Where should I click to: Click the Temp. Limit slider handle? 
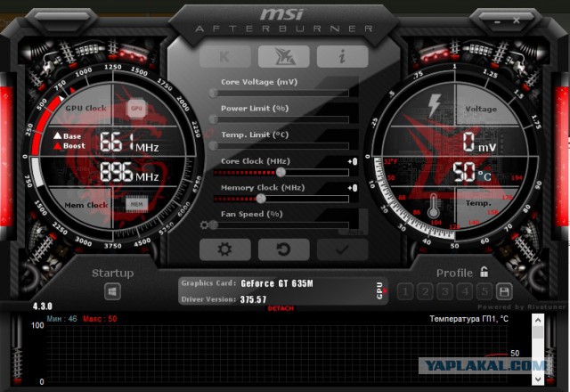pos(214,146)
